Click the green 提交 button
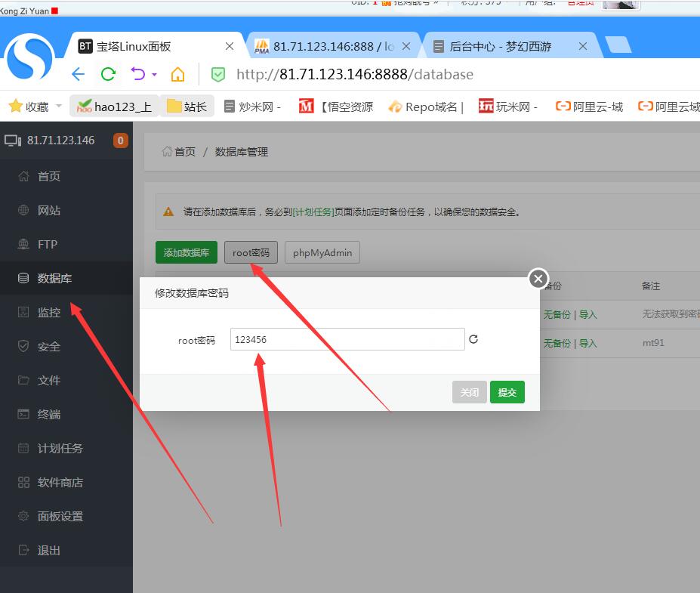This screenshot has width=700, height=593. [x=507, y=392]
